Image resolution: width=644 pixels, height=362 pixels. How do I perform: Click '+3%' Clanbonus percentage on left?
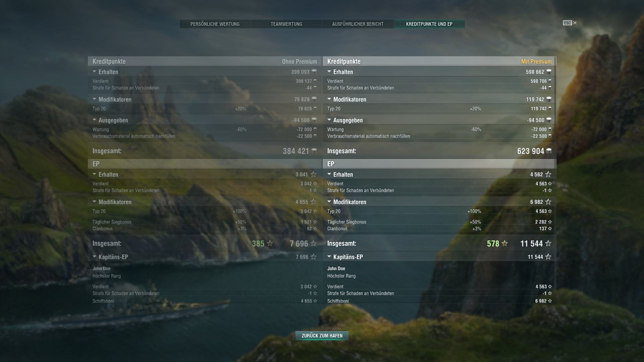point(242,229)
